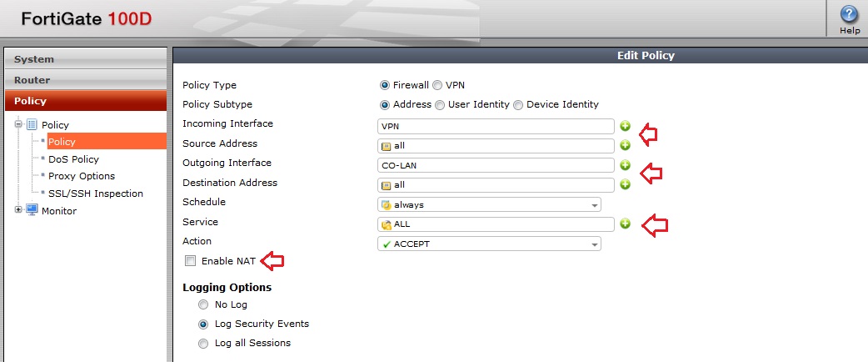Screen dimensions: 868x362
Task: Select the VPN policy type
Action: [x=437, y=85]
